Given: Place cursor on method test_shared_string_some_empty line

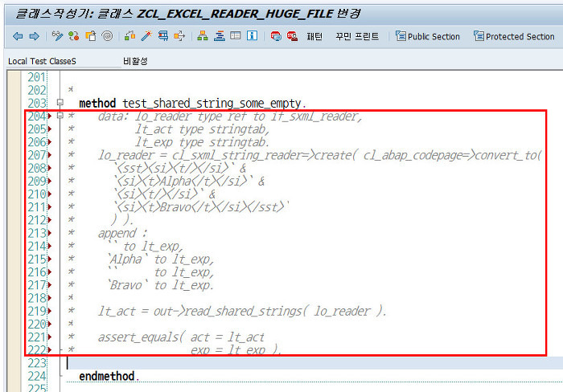Looking at the screenshot, I should [x=192, y=104].
